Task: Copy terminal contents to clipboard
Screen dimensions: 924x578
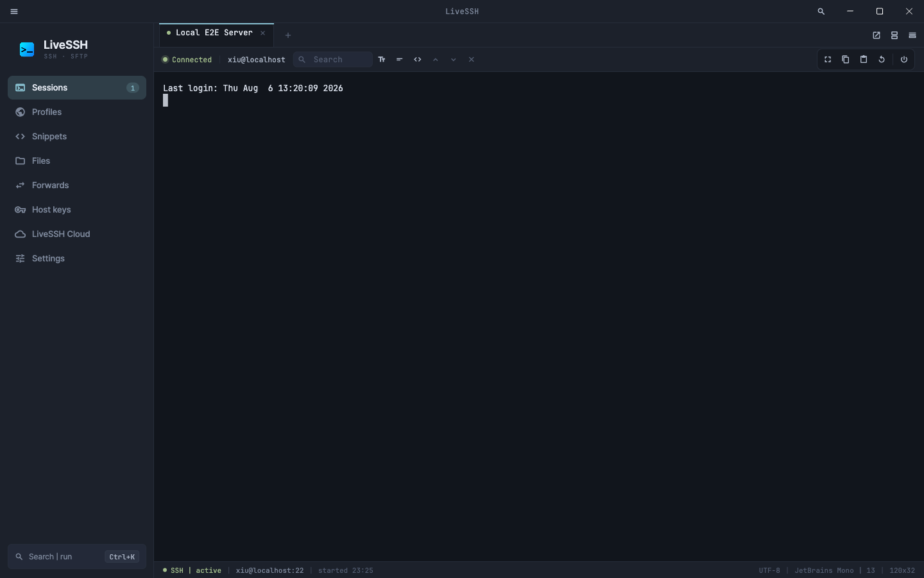Action: tap(846, 60)
